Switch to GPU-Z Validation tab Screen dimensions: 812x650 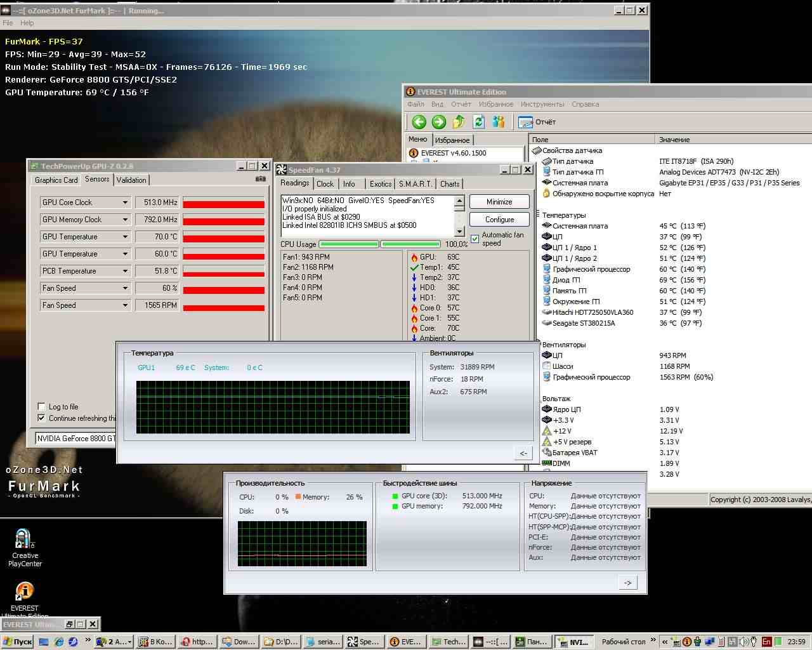tap(131, 180)
